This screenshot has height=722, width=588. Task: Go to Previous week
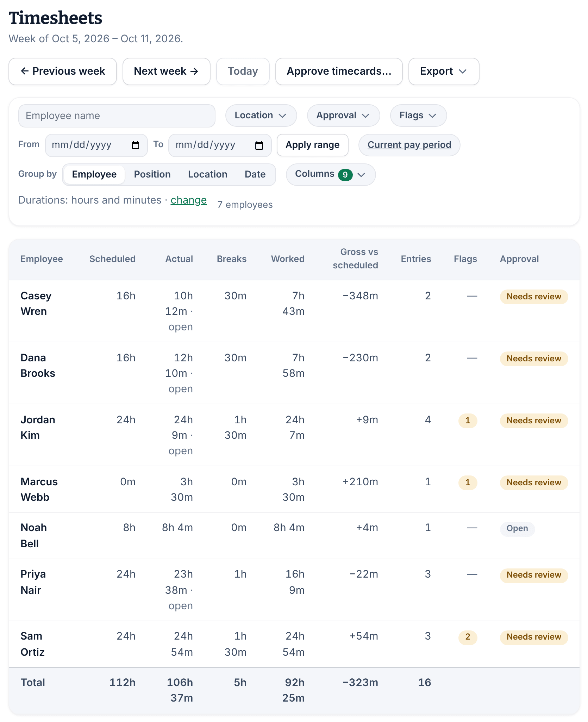(x=63, y=71)
